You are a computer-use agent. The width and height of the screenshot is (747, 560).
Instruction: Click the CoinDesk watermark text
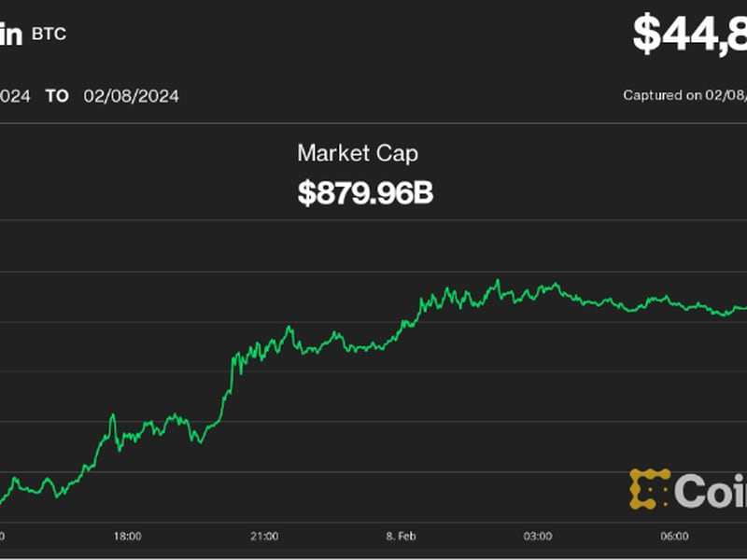[711, 491]
